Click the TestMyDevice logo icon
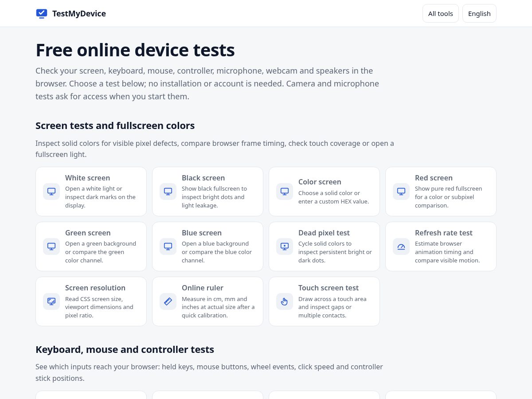 42,14
